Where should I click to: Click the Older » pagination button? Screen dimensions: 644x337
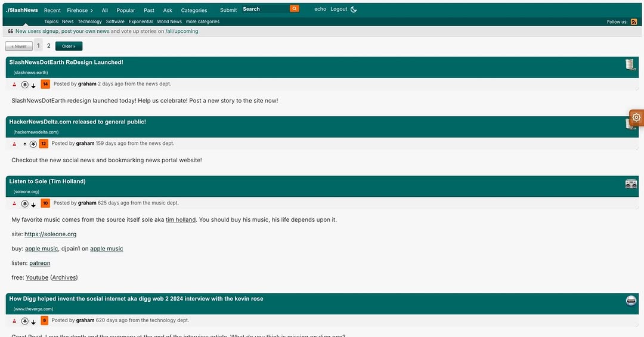pyautogui.click(x=69, y=47)
